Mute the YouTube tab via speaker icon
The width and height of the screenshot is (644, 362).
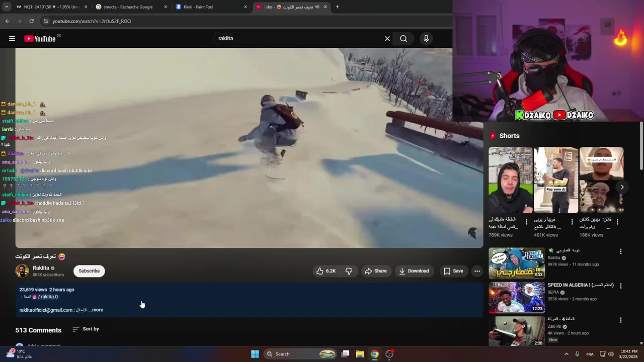click(317, 7)
